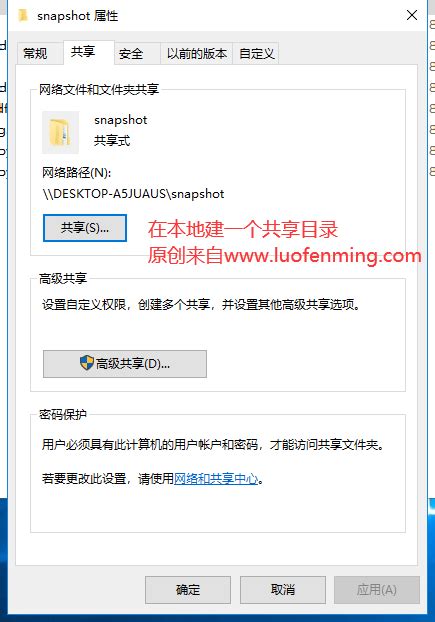The height and width of the screenshot is (622, 435).
Task: Click the 应用(A) button
Action: pyautogui.click(x=377, y=590)
